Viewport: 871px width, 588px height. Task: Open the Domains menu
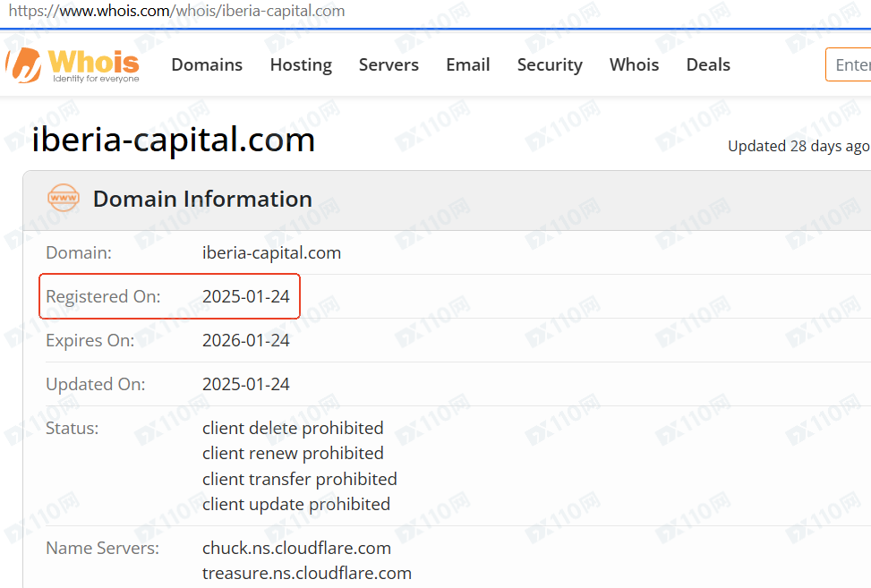tap(207, 64)
